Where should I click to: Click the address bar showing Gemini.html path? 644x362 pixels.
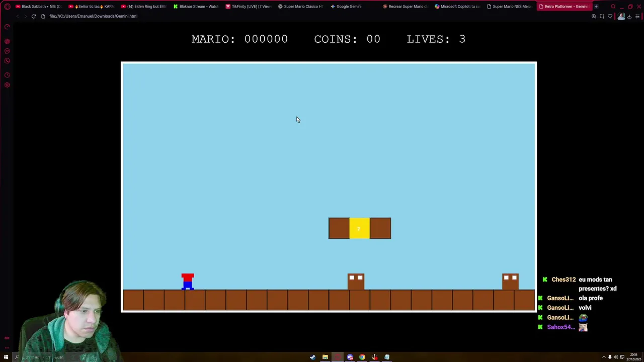pyautogui.click(x=93, y=16)
